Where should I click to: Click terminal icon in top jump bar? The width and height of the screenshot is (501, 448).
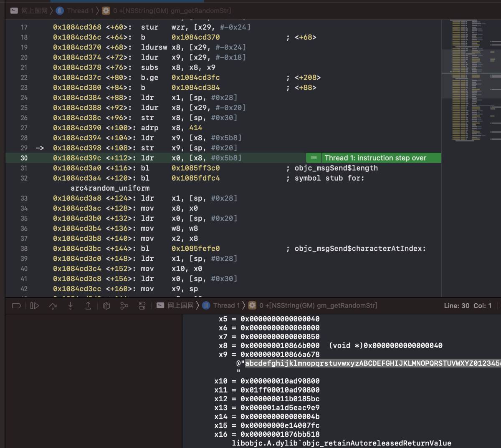pos(14,10)
